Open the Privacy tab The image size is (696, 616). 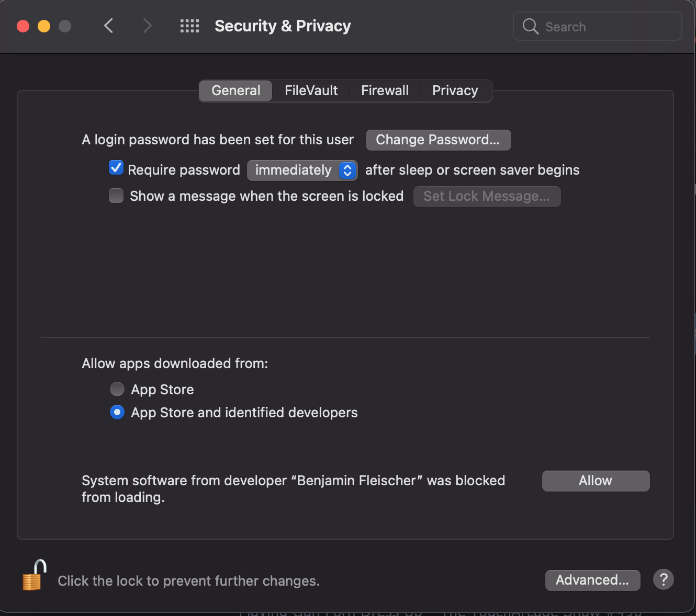click(x=455, y=91)
